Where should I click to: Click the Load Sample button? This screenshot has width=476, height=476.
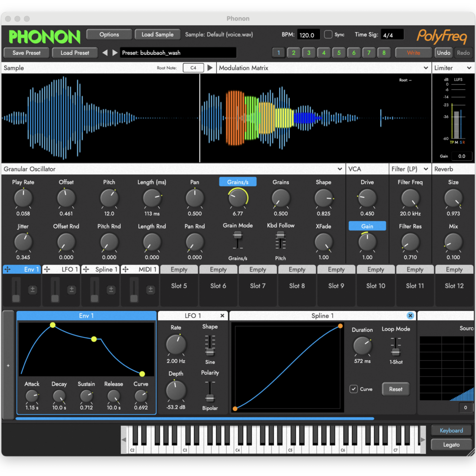coord(157,34)
